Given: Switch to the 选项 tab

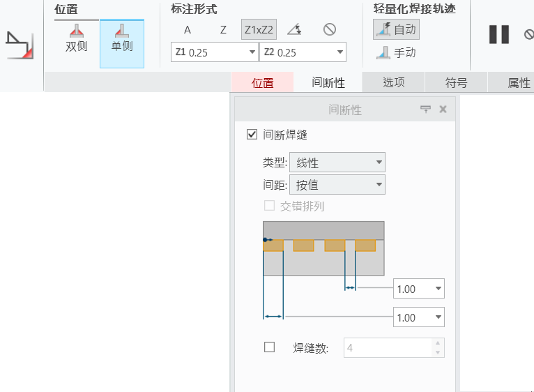Looking at the screenshot, I should point(394,82).
